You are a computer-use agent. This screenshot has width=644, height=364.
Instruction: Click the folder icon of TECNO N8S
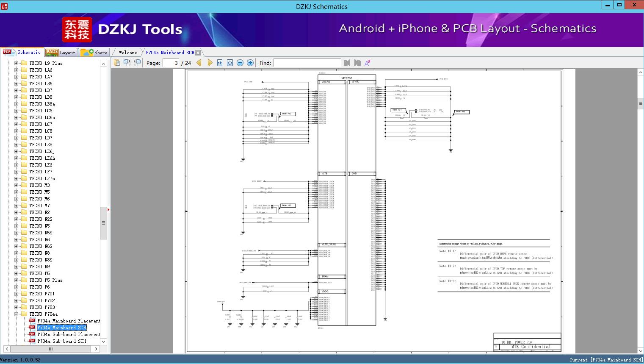click(24, 260)
